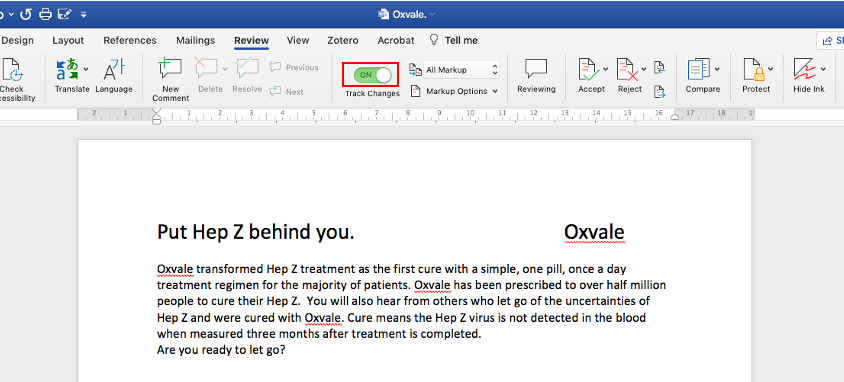Viewport: 844px width, 382px height.
Task: Open the Zotero tab
Action: pyautogui.click(x=343, y=40)
